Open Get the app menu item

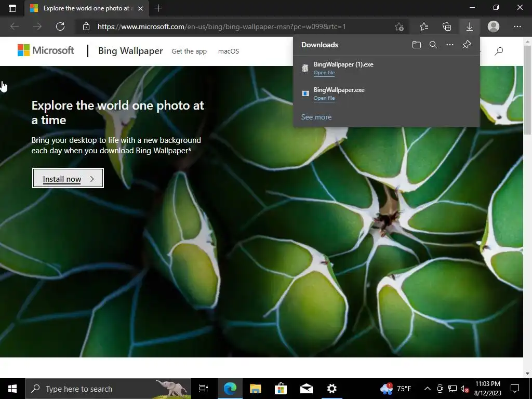point(189,51)
